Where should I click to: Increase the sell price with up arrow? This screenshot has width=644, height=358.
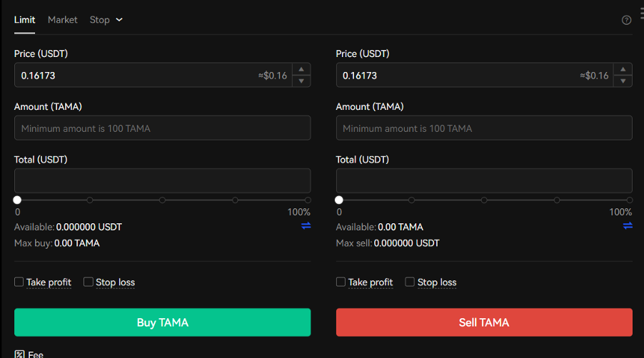pos(623,69)
